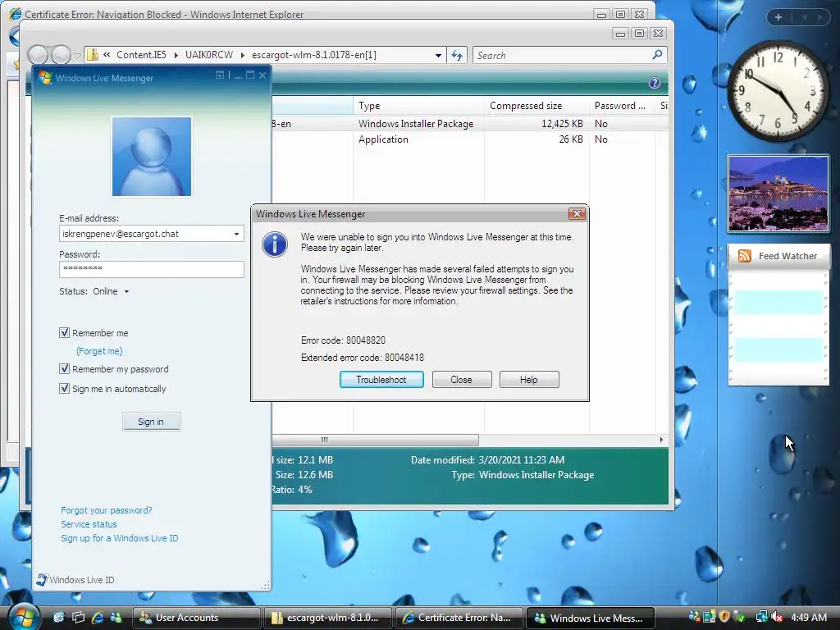Click the system clock showing 4:49 AM
Image resolution: width=840 pixels, height=630 pixels.
(809, 618)
